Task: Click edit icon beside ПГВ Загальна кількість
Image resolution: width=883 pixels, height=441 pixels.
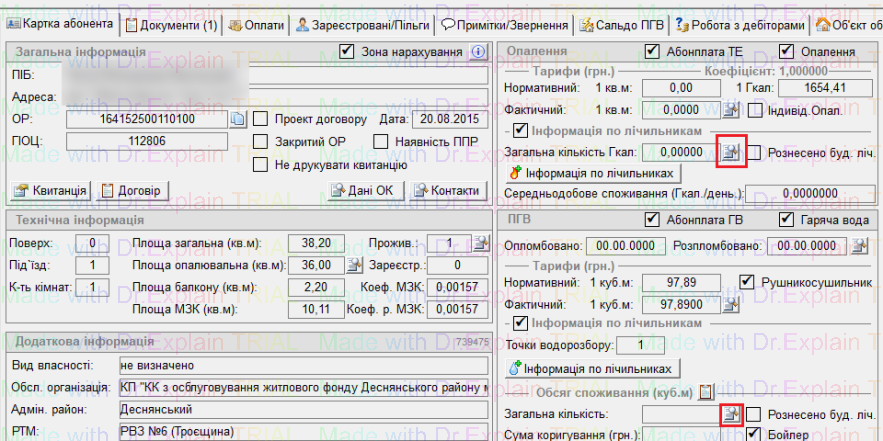Action: point(732,413)
